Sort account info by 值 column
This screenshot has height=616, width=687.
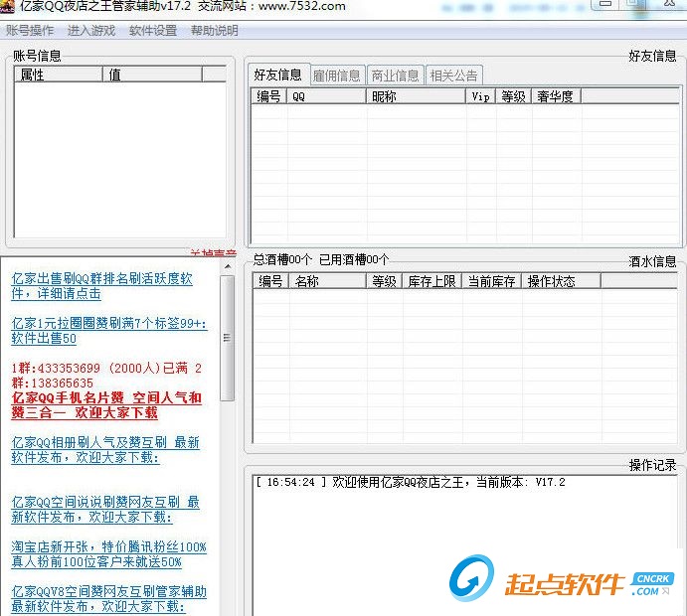(152, 75)
